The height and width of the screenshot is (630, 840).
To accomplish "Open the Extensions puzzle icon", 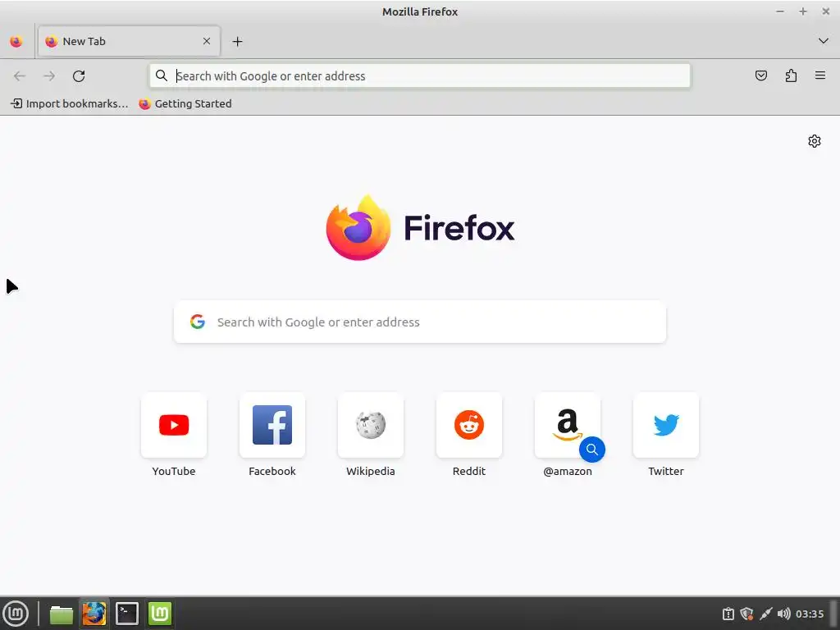I will 791,75.
